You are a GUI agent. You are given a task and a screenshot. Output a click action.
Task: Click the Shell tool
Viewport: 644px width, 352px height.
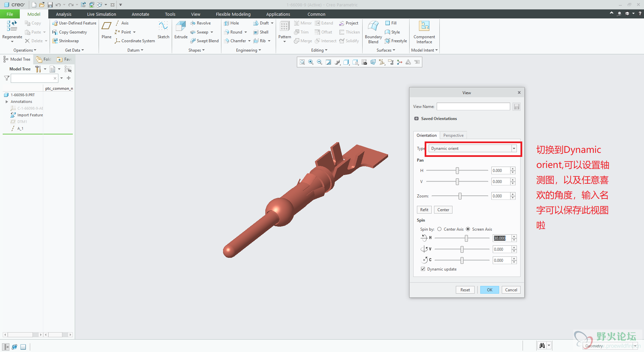tap(261, 32)
